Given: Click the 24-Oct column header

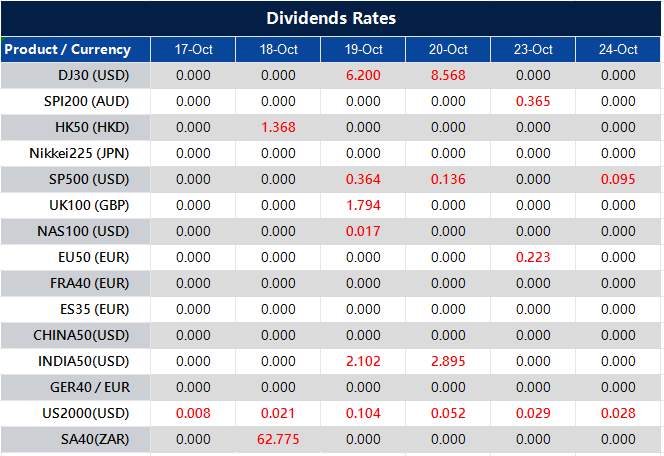Looking at the screenshot, I should pyautogui.click(x=618, y=49).
